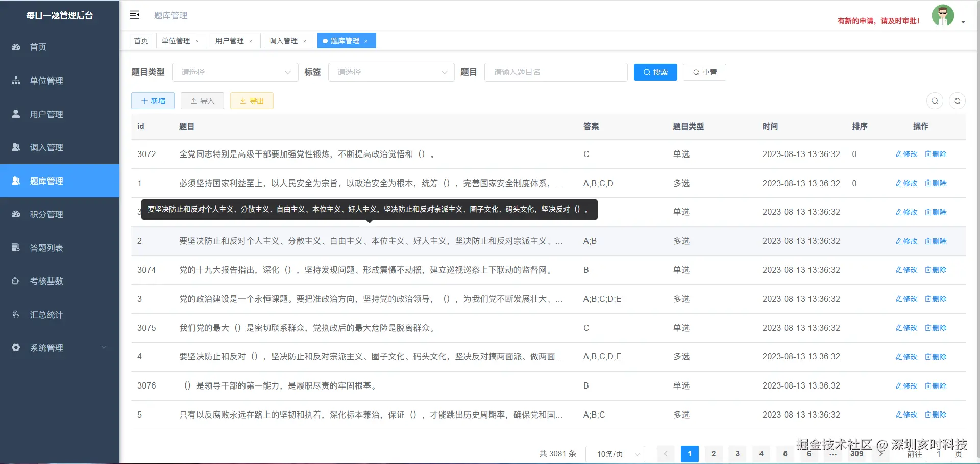Image resolution: width=980 pixels, height=464 pixels.
Task: Close the 单位管理 tab
Action: click(197, 41)
